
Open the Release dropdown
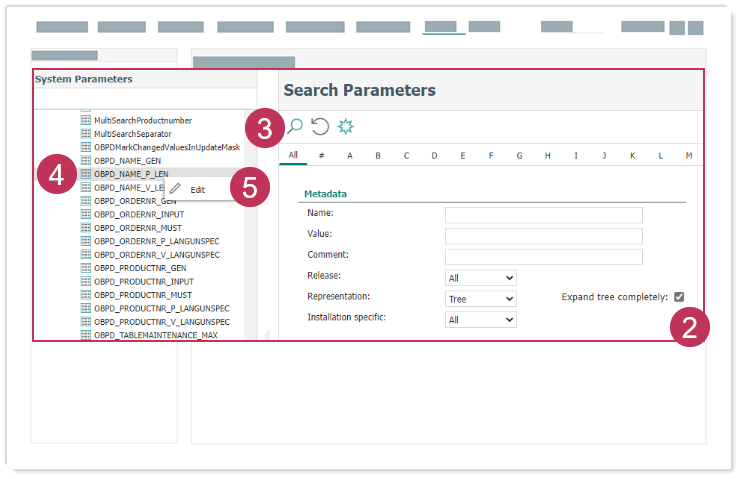(x=480, y=277)
